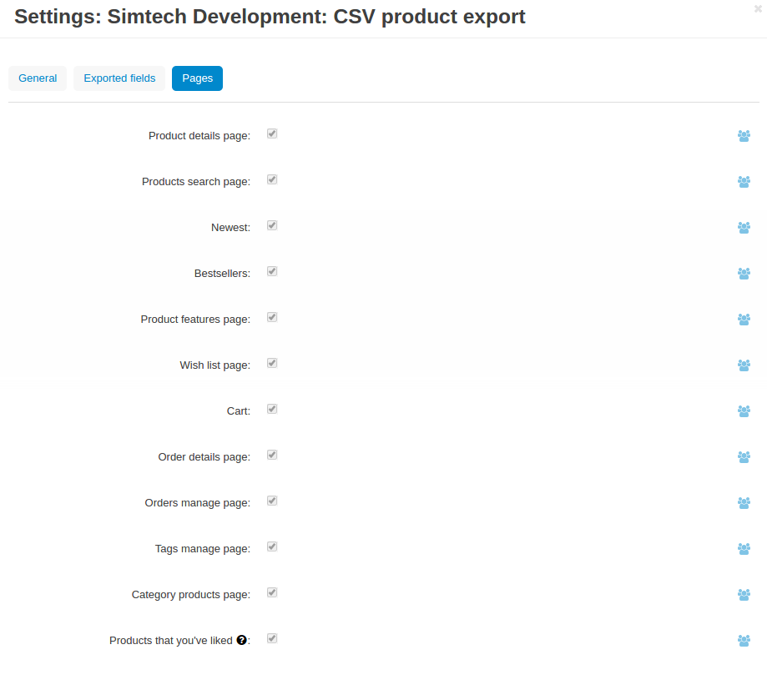Open the Exported fields tab

coord(119,78)
